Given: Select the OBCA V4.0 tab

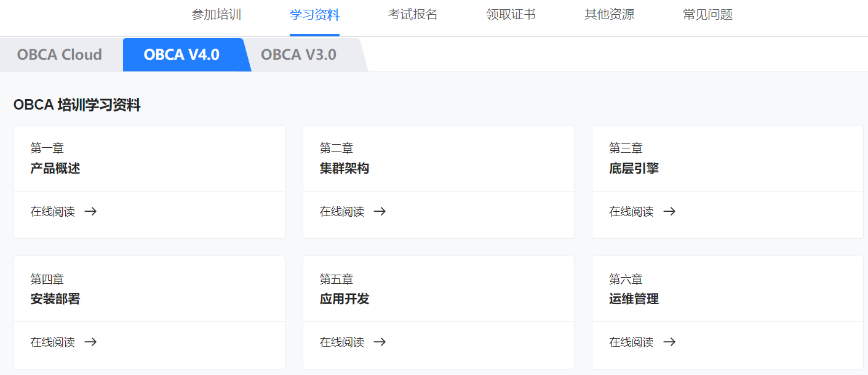Looking at the screenshot, I should (x=181, y=54).
